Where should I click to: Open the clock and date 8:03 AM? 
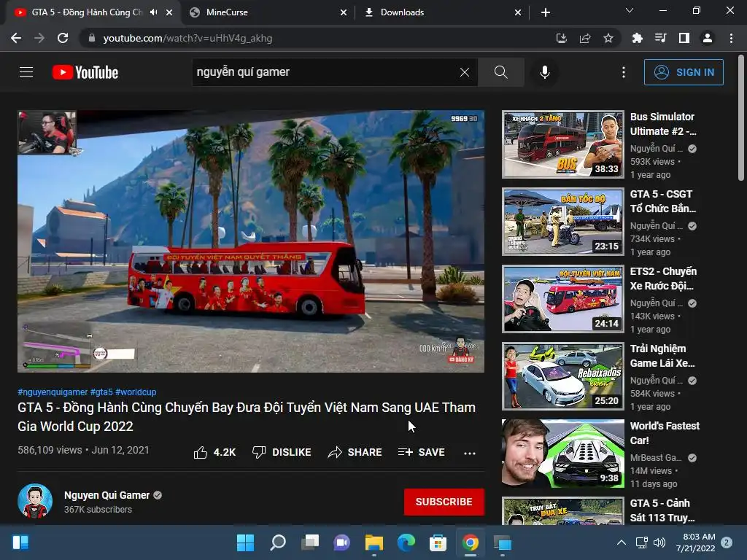tap(695, 542)
